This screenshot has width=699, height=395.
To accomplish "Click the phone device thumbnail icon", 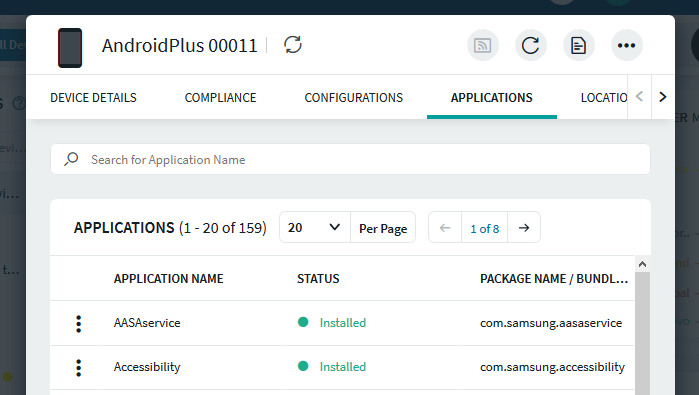I will [x=70, y=48].
